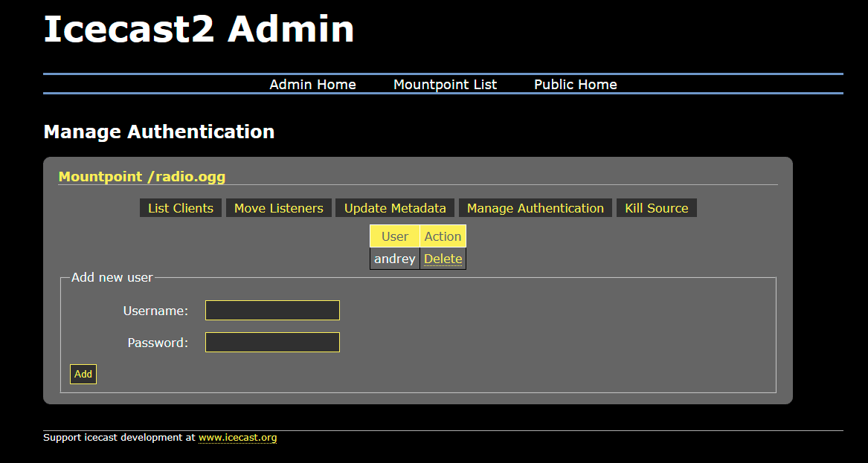The image size is (868, 463).
Task: Click the User column header
Action: (394, 236)
